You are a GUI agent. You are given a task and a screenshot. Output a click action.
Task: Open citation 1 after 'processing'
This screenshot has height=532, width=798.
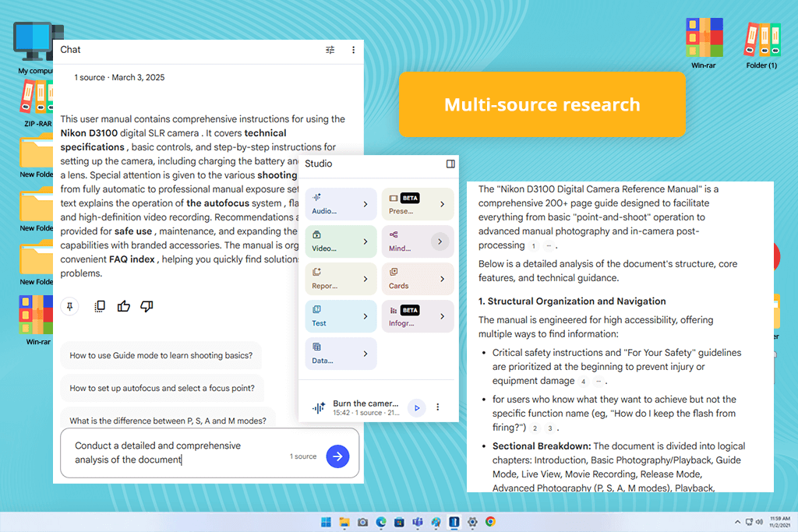[x=533, y=245]
